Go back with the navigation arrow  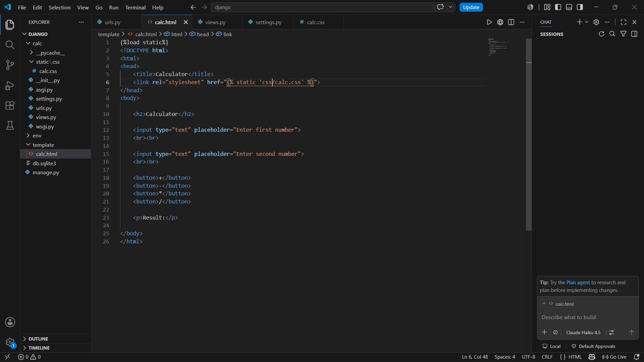pyautogui.click(x=193, y=7)
